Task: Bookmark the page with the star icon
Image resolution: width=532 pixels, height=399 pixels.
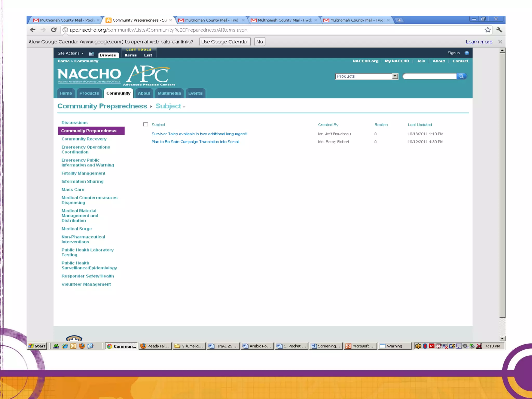Action: (488, 30)
